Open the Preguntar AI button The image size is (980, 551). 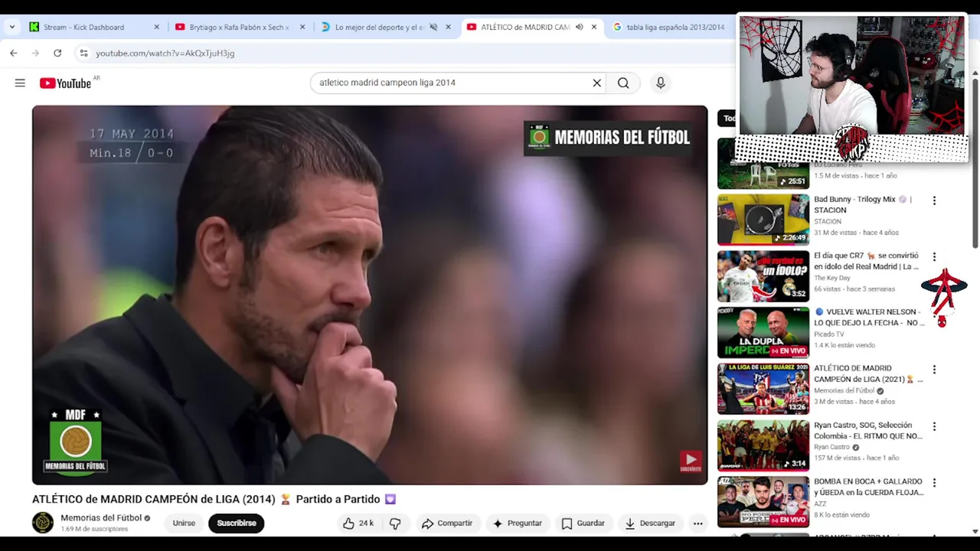[x=517, y=523]
